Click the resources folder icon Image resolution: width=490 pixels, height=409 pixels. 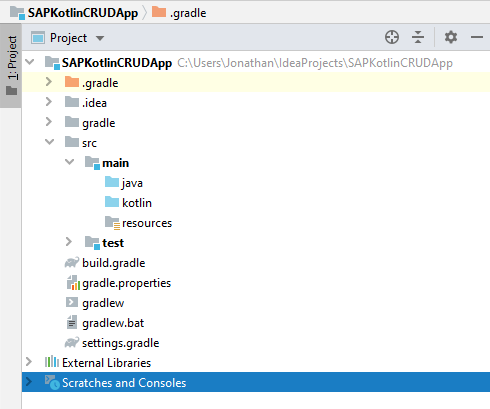112,223
